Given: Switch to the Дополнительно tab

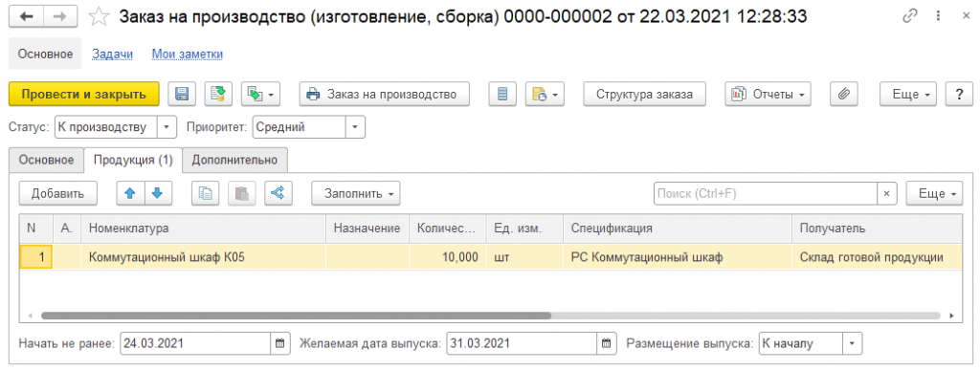Looking at the screenshot, I should (x=234, y=160).
